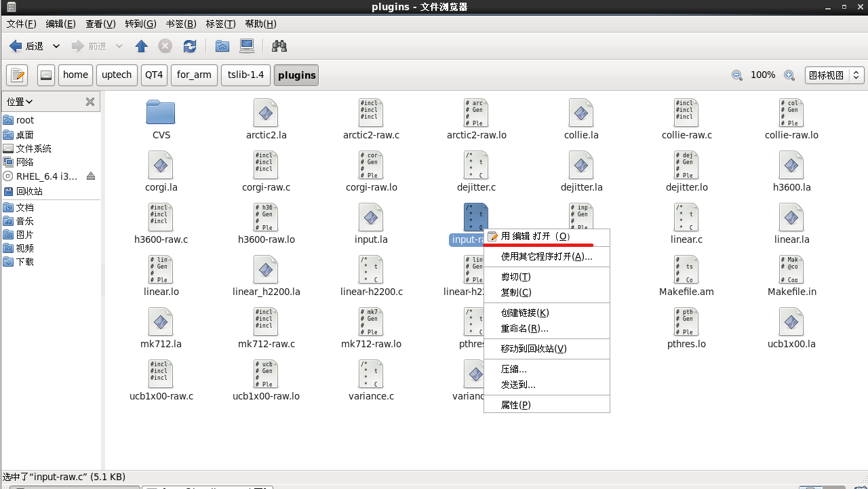Click the Computer toolbar icon
This screenshot has height=489, width=868.
pos(247,46)
